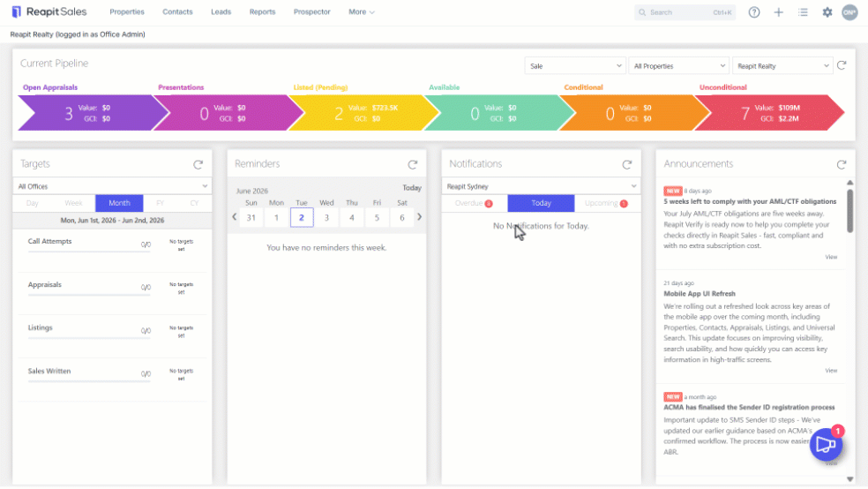868x489 pixels.
Task: Click the Appraisals target progress bar
Action: click(89, 295)
